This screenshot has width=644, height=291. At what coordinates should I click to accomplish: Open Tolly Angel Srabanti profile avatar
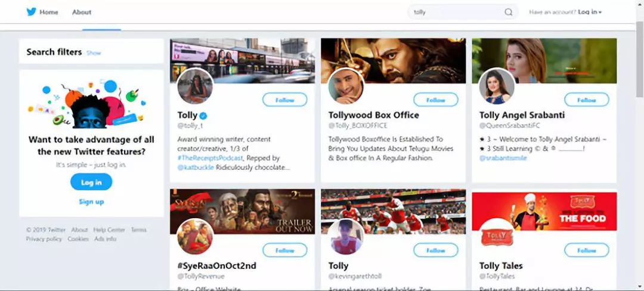tap(497, 86)
